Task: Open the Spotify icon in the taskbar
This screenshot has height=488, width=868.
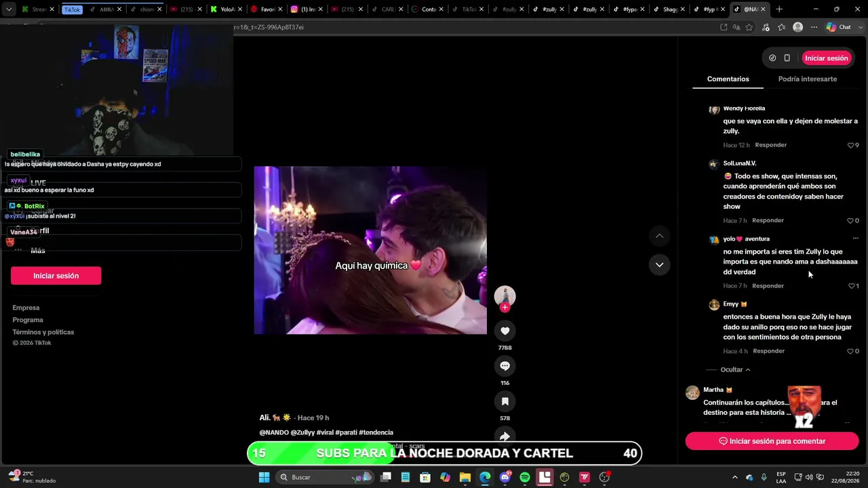Action: [x=525, y=477]
